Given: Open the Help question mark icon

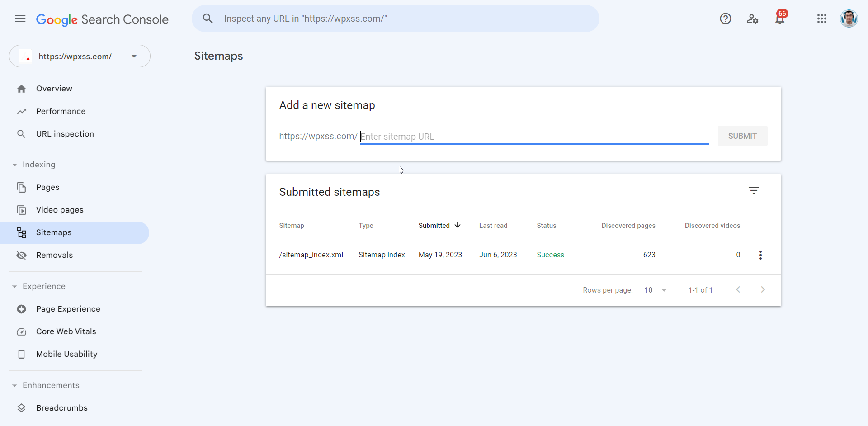Looking at the screenshot, I should click(726, 19).
